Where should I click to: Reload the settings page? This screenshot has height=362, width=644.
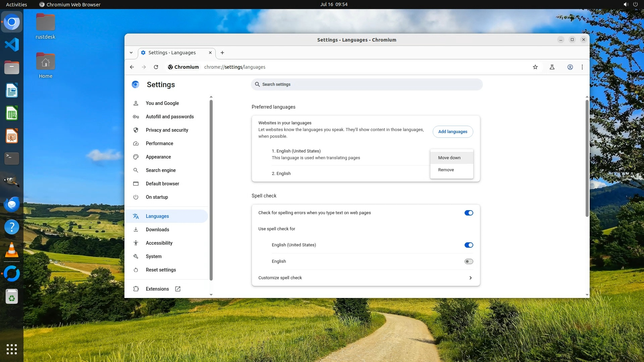pyautogui.click(x=156, y=67)
